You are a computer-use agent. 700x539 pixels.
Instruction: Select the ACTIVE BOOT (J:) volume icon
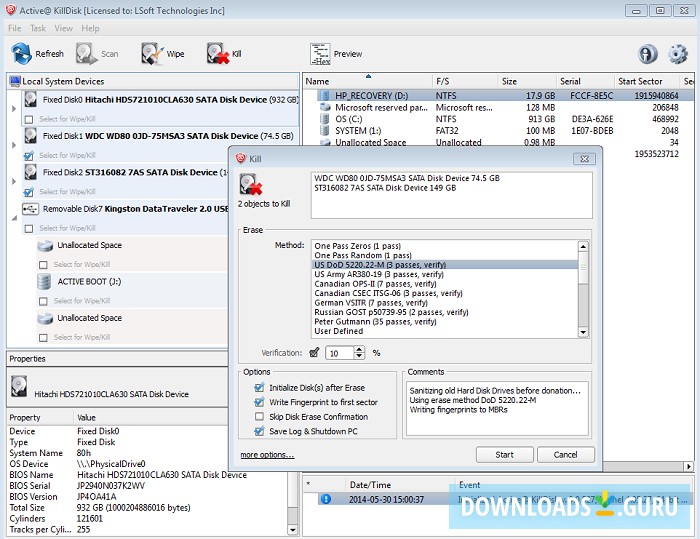pyautogui.click(x=44, y=282)
